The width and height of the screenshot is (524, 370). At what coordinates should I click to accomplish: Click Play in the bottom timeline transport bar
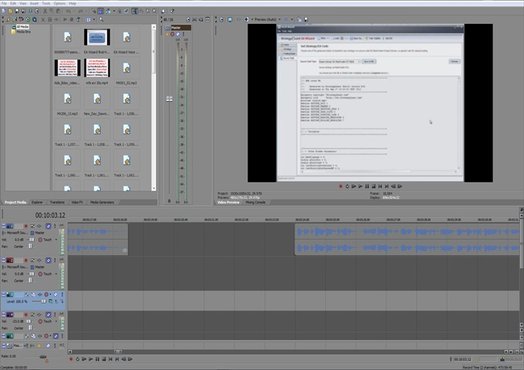coord(91,359)
